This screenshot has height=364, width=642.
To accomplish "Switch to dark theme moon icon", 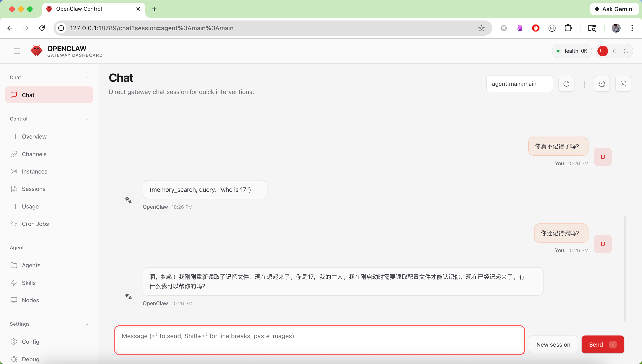I will (626, 51).
